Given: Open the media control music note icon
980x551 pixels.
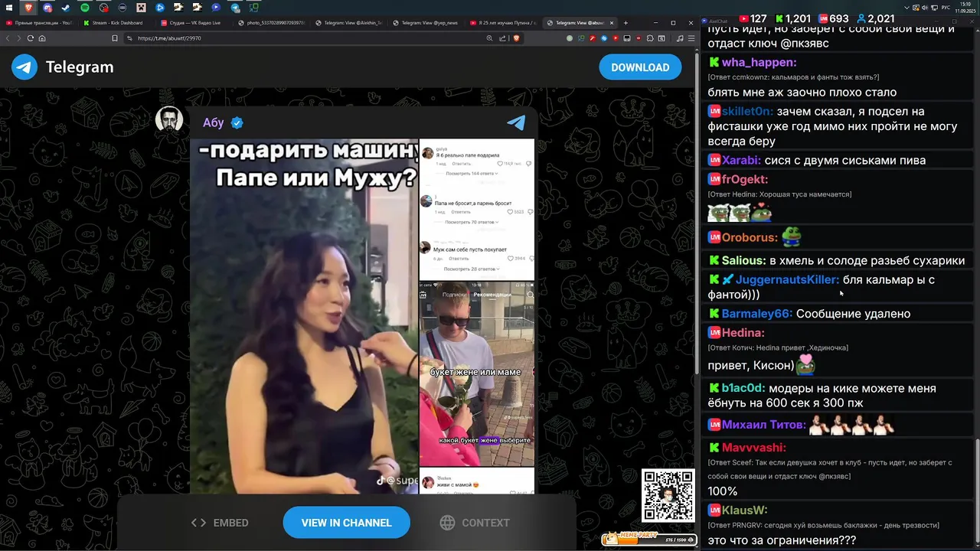Looking at the screenshot, I should [680, 38].
